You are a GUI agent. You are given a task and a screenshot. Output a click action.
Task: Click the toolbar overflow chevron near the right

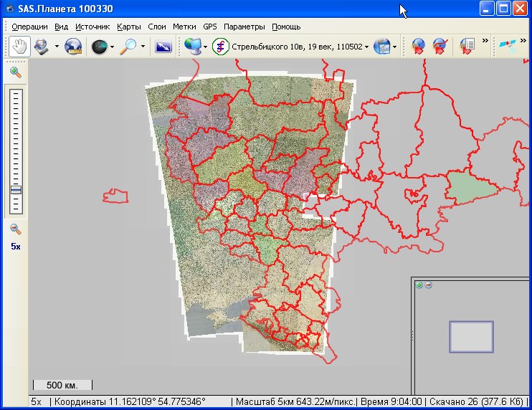485,41
